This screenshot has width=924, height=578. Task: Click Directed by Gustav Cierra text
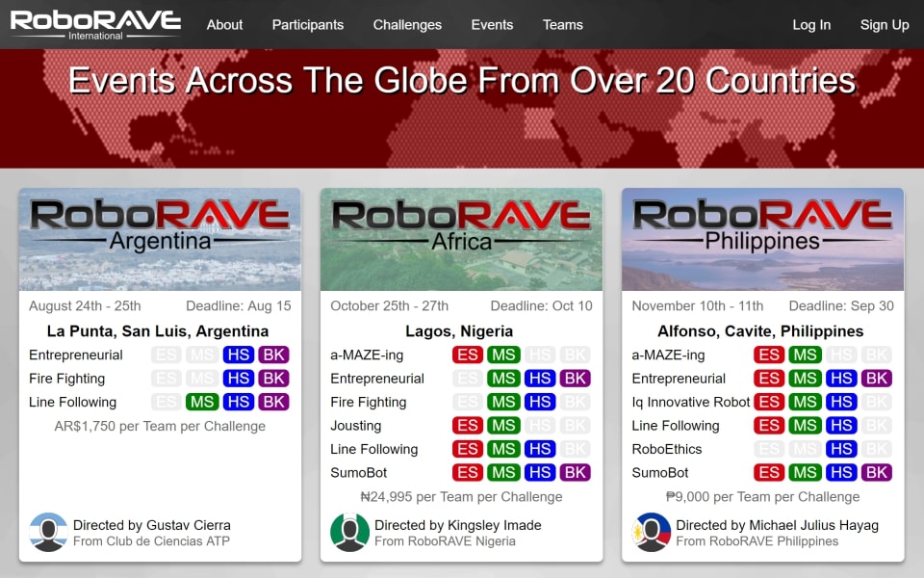[151, 525]
